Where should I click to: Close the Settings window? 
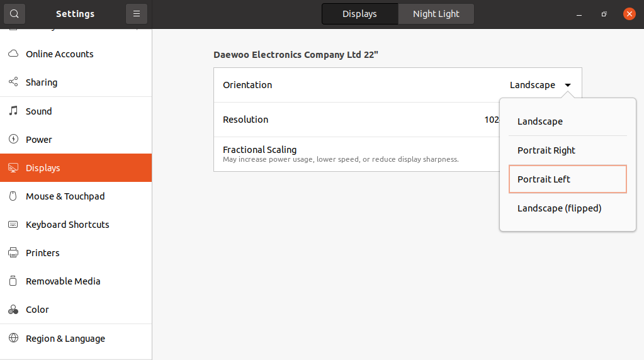pyautogui.click(x=630, y=14)
